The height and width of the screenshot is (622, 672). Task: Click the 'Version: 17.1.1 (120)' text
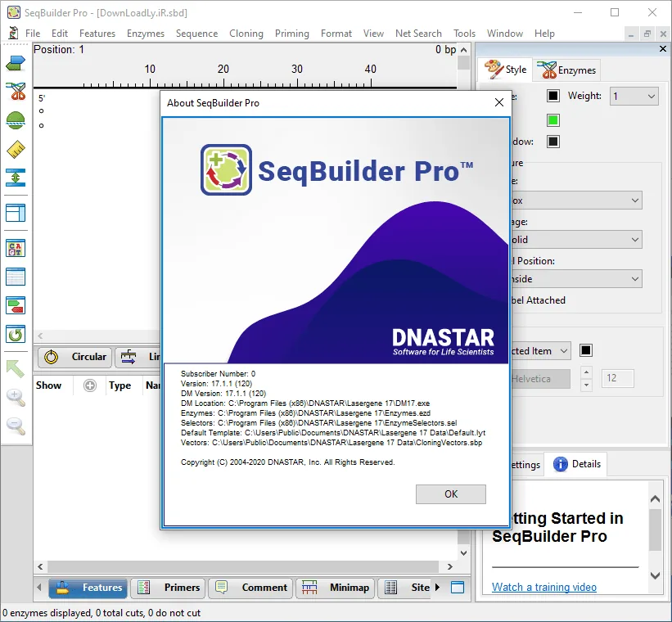pyautogui.click(x=216, y=383)
